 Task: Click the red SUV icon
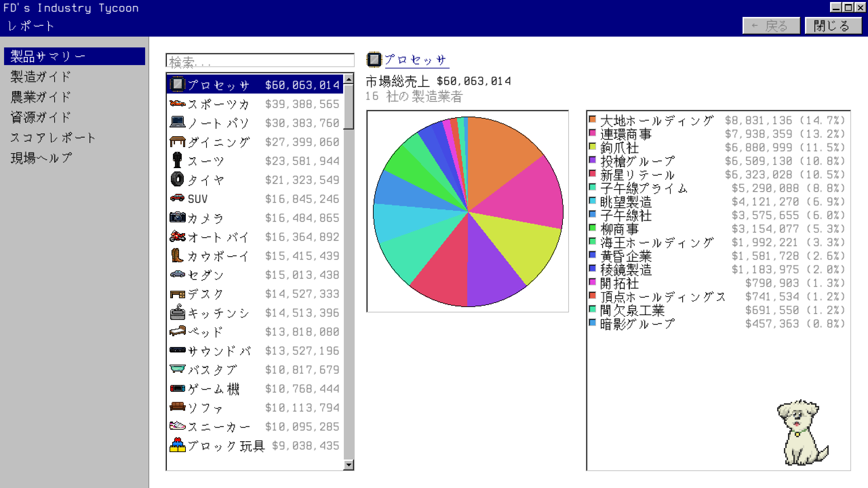tap(177, 198)
